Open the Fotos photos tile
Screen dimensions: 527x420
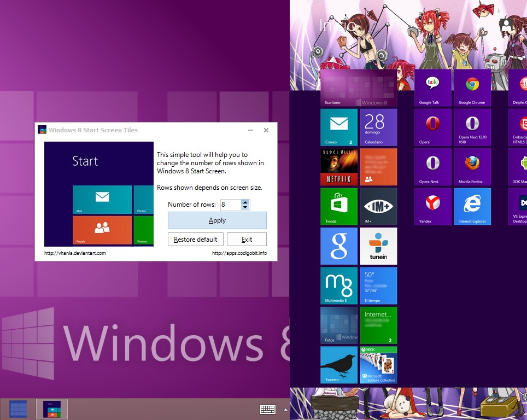click(x=339, y=325)
